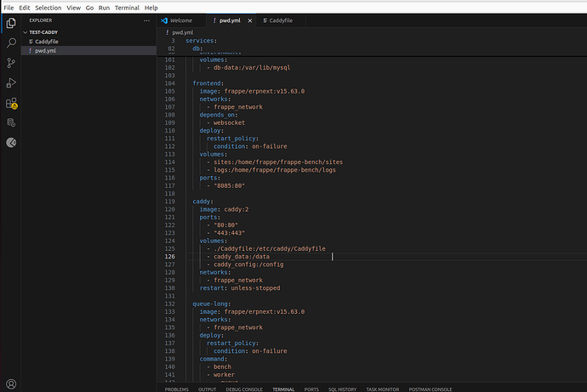Close the pwd.yml editor tab

click(x=250, y=21)
